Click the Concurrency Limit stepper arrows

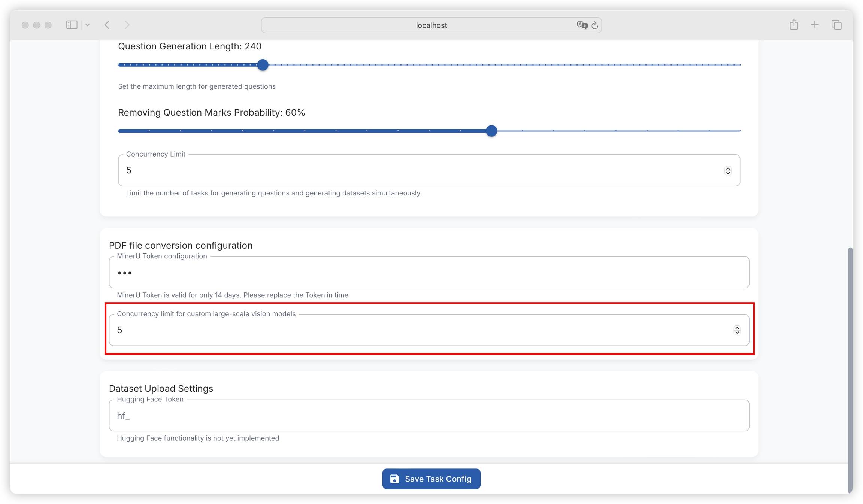728,170
